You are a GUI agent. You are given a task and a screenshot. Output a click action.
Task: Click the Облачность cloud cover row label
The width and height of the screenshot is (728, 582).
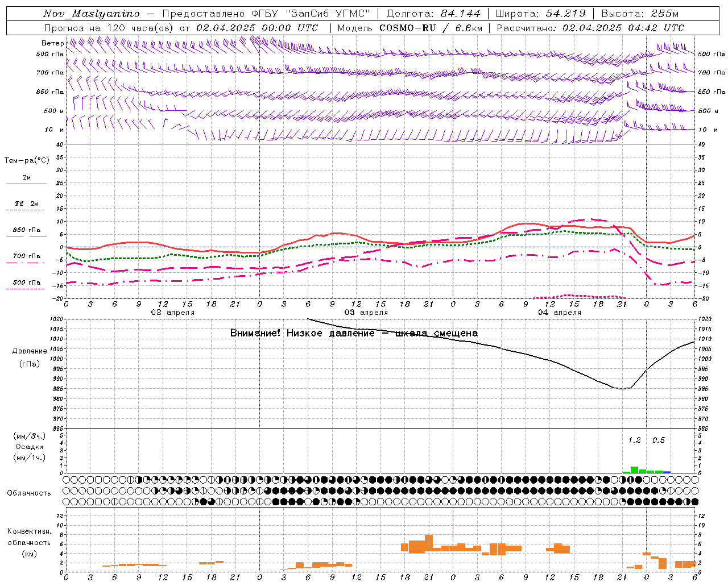point(29,493)
